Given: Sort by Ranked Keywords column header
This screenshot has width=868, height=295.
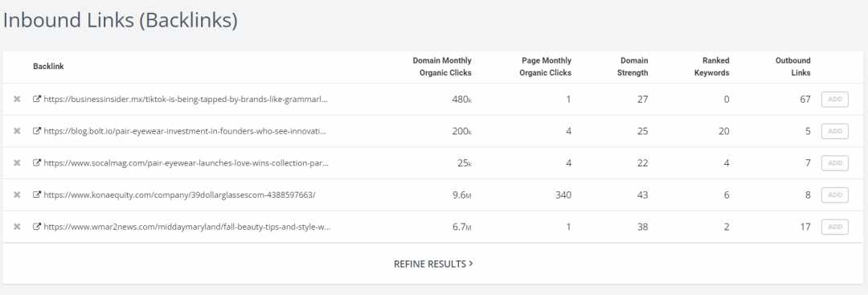Looking at the screenshot, I should pos(712,67).
